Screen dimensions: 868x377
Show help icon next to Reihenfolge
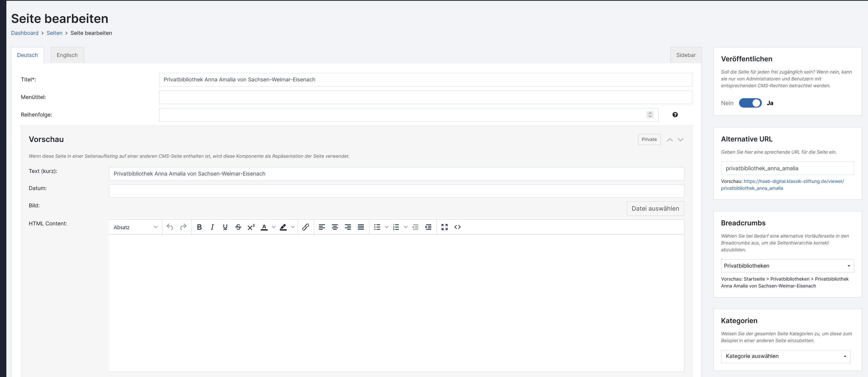[x=675, y=114]
